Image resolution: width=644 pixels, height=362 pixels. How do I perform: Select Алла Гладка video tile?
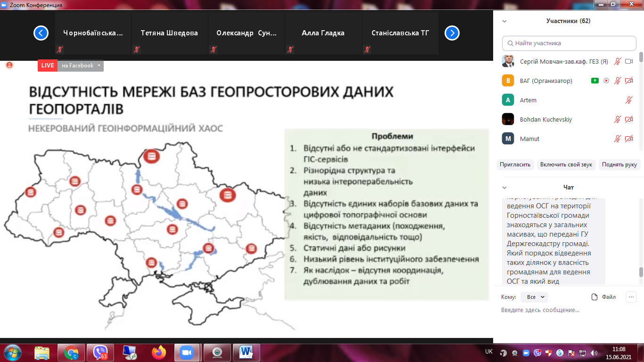(x=323, y=33)
